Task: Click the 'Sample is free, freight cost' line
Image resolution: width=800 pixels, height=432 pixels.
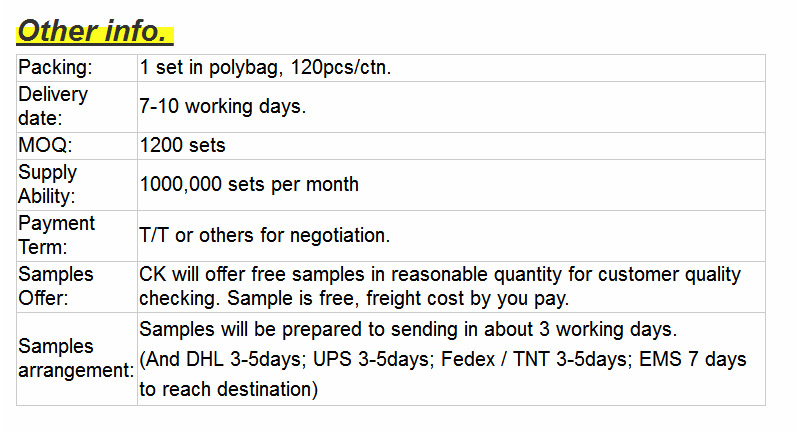Action: [x=354, y=298]
